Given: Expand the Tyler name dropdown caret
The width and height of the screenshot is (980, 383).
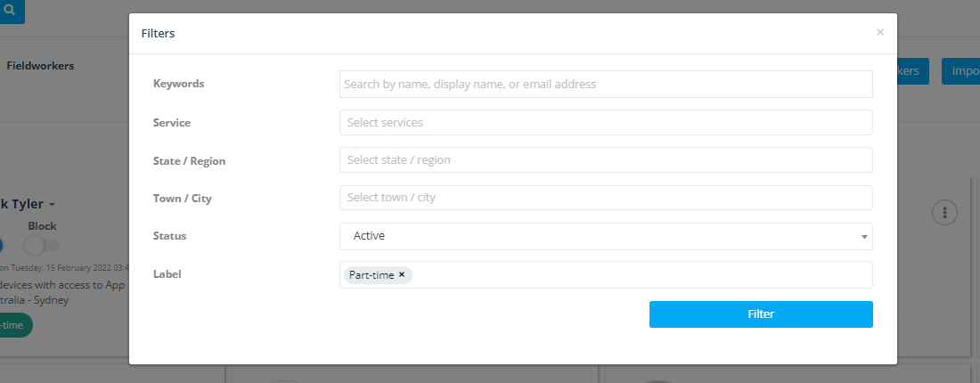Looking at the screenshot, I should 52,205.
